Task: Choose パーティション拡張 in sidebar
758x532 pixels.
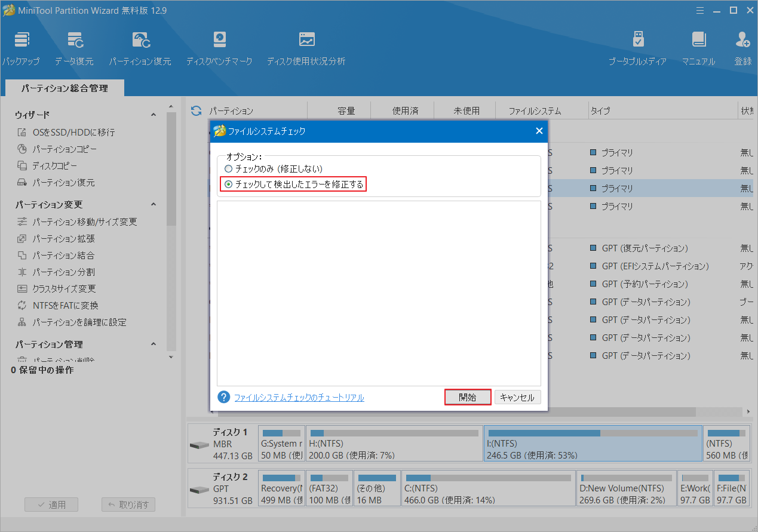Action: point(56,238)
